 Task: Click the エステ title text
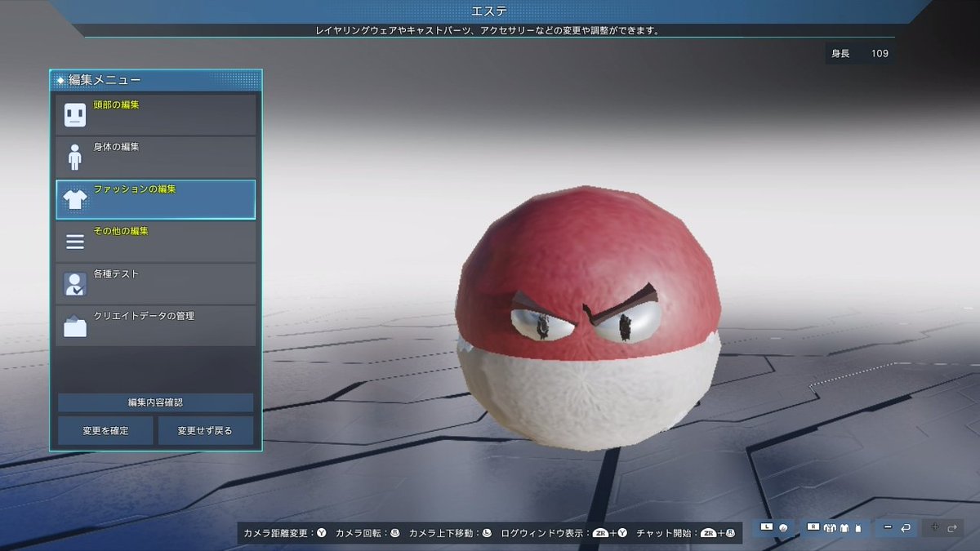tap(490, 11)
